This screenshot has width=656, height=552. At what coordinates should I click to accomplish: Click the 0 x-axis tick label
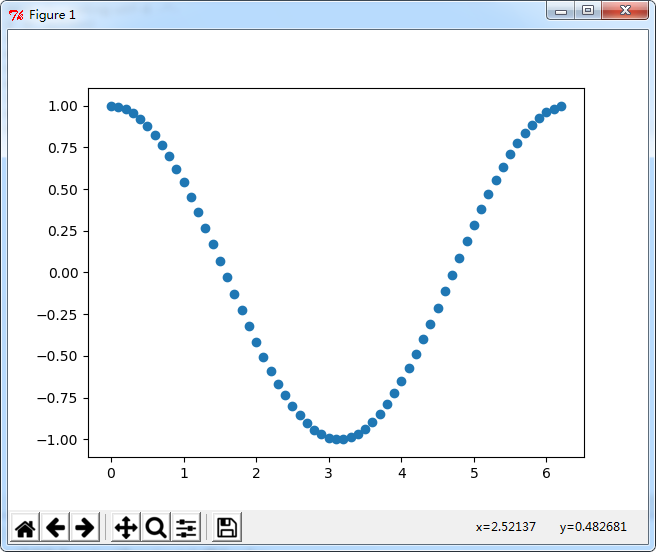pyautogui.click(x=111, y=473)
